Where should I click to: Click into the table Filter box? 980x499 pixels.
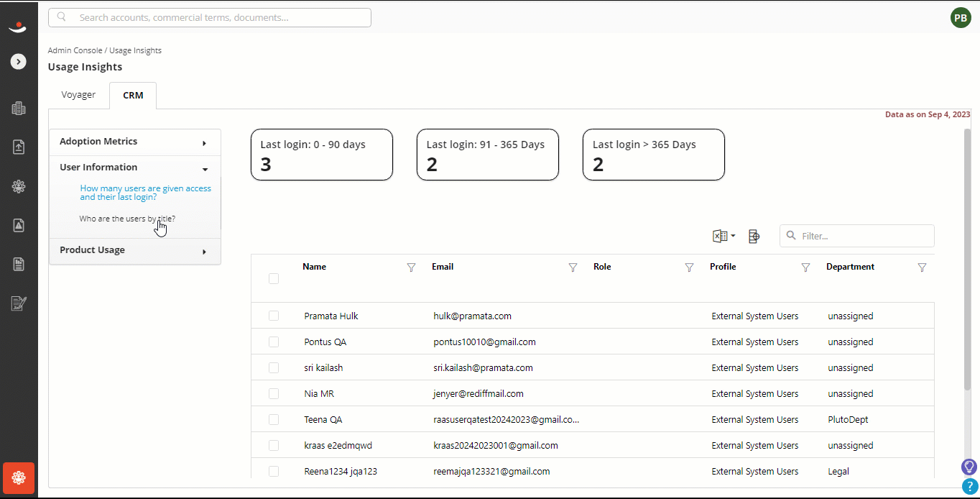[x=857, y=236]
